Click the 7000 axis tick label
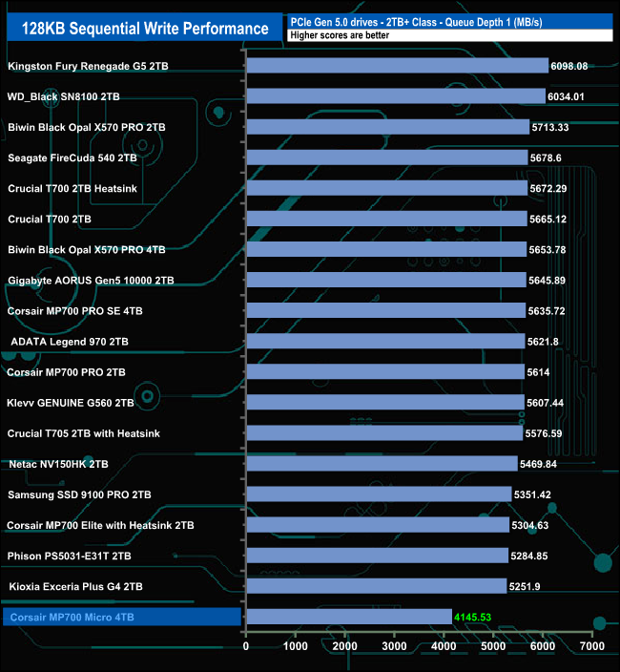The image size is (620, 672). (592, 646)
